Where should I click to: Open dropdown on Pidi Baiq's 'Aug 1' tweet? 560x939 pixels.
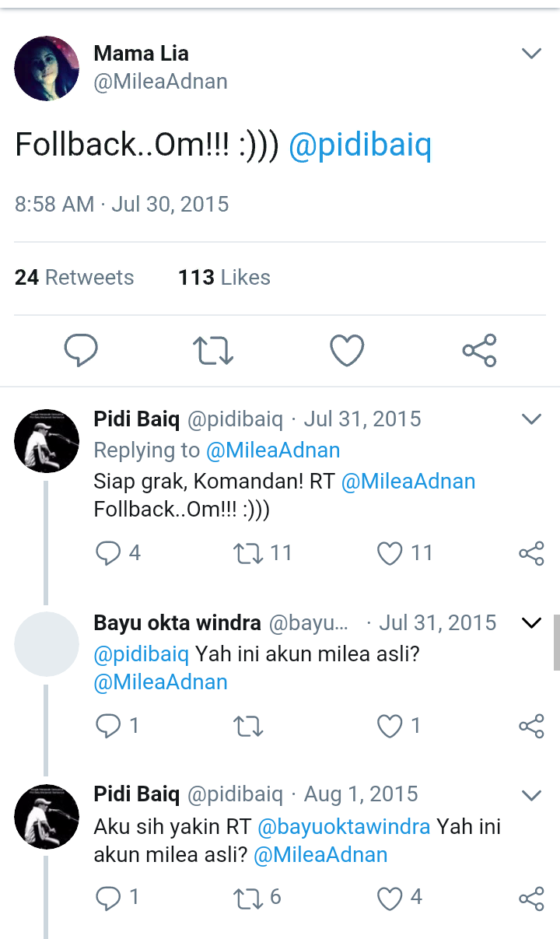[531, 794]
